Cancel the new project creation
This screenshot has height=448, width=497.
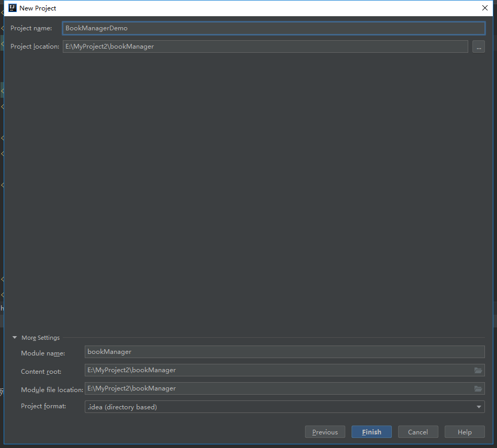[x=418, y=432]
